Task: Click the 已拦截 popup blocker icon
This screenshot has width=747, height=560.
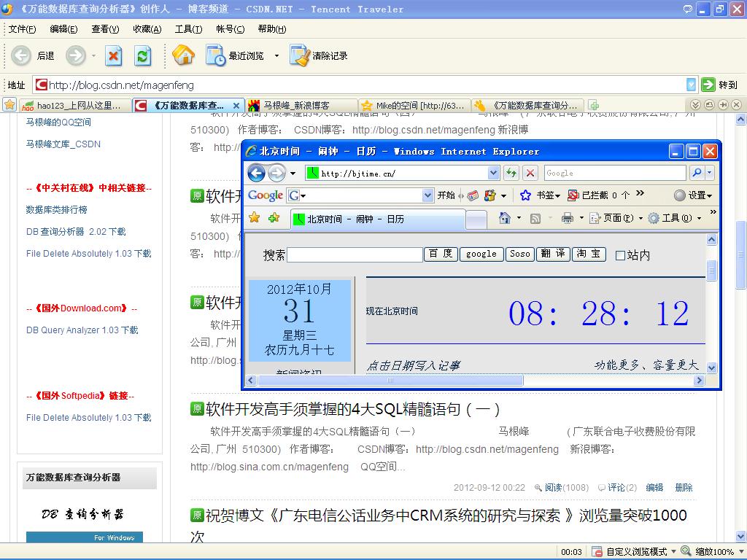Action: 573,195
